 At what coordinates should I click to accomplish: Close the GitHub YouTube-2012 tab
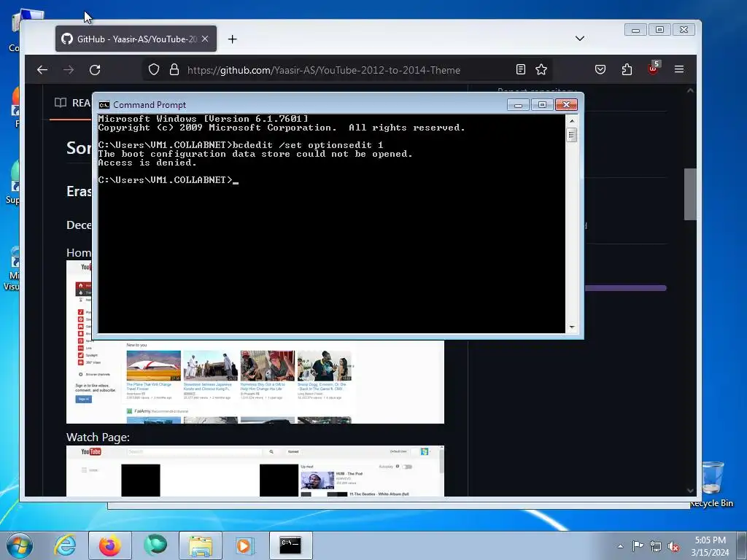(205, 39)
